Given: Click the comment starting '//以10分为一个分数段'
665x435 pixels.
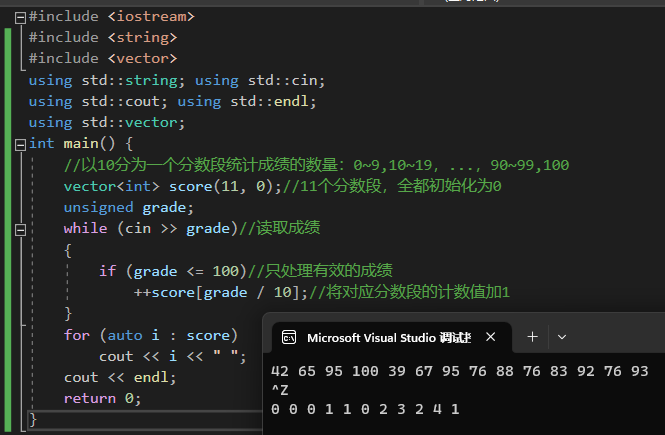Looking at the screenshot, I should click(316, 165).
